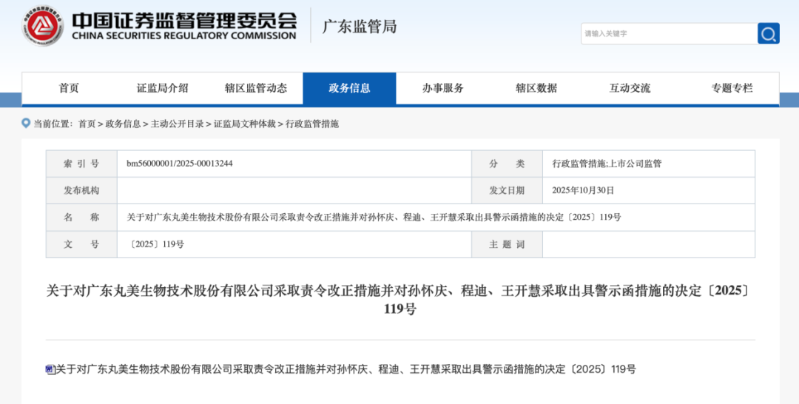
Task: Click the 名称 row document title text
Action: (x=374, y=218)
